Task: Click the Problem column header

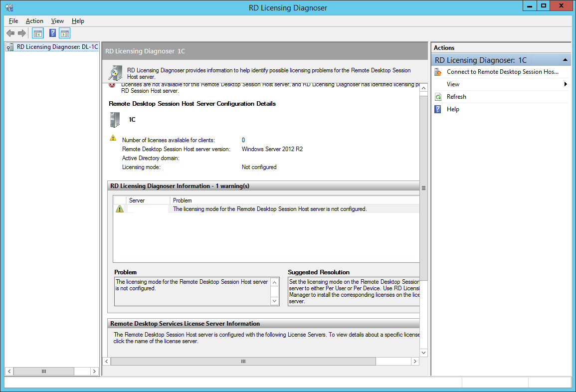Action: coord(295,200)
